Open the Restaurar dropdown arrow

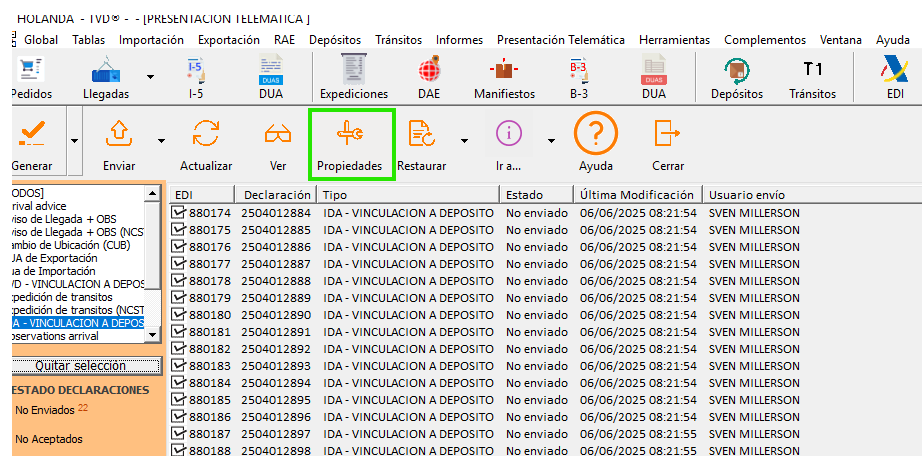[464, 140]
